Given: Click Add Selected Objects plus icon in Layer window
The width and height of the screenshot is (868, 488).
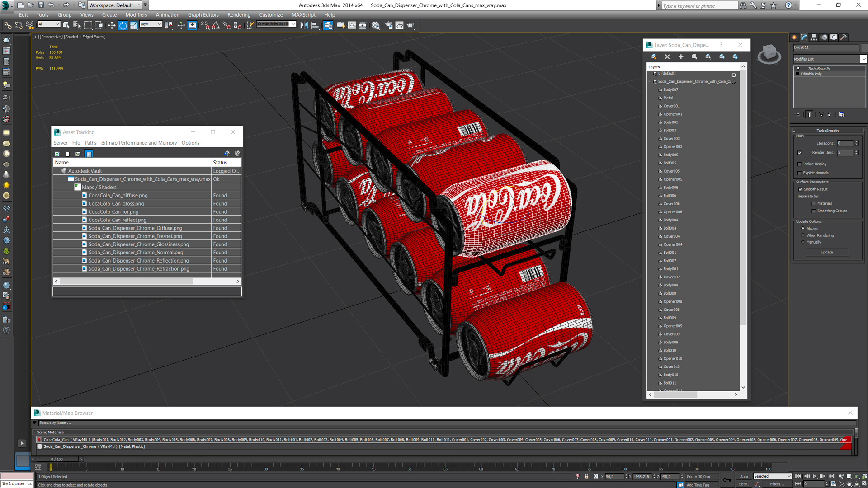Looking at the screenshot, I should [x=681, y=56].
